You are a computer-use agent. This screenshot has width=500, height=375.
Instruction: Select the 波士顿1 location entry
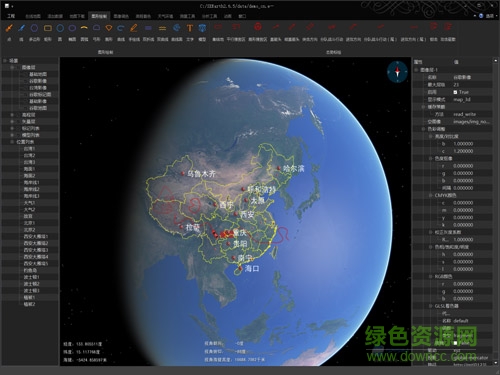[x=31, y=277]
